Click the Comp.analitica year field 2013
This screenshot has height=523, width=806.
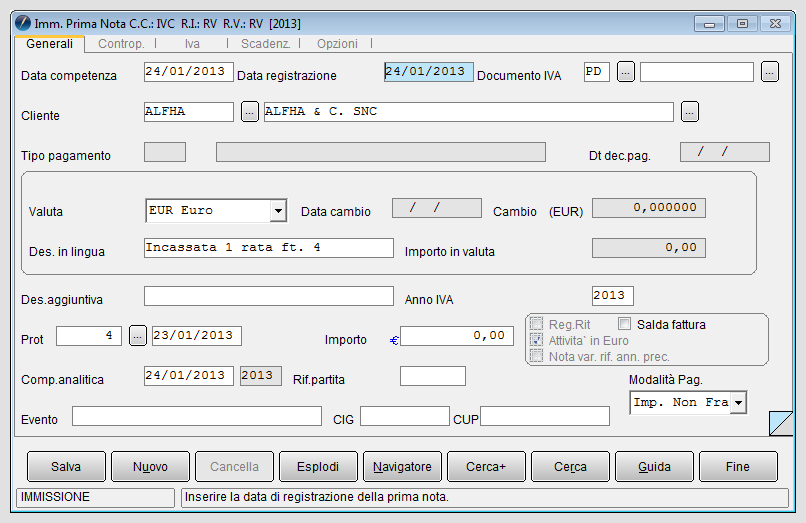pos(261,376)
